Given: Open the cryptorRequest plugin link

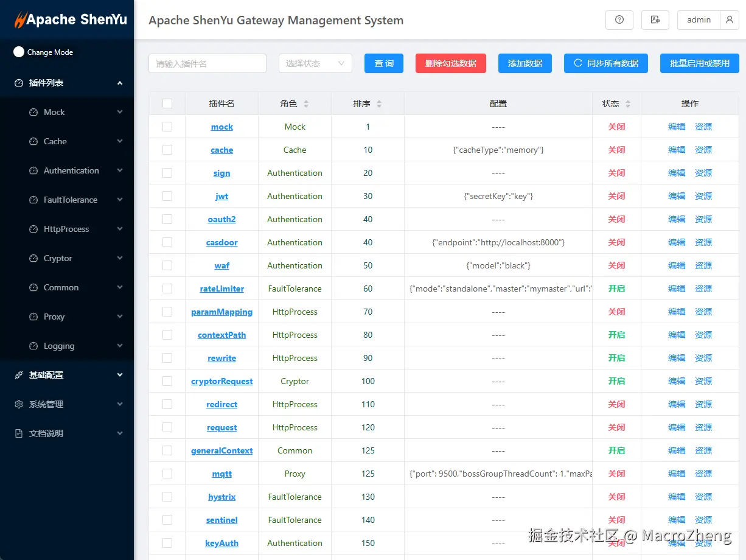Looking at the screenshot, I should point(221,381).
